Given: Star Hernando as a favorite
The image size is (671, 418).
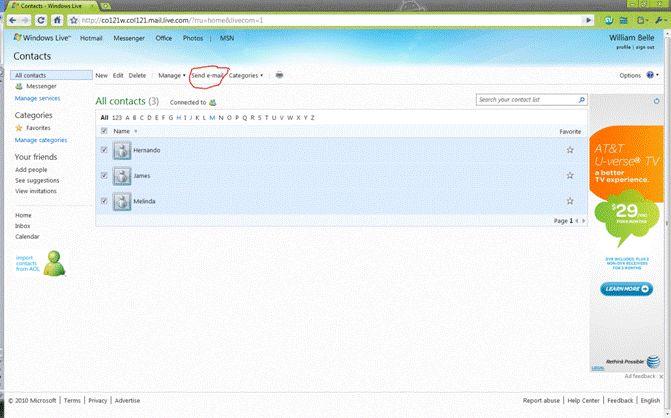Looking at the screenshot, I should 570,150.
